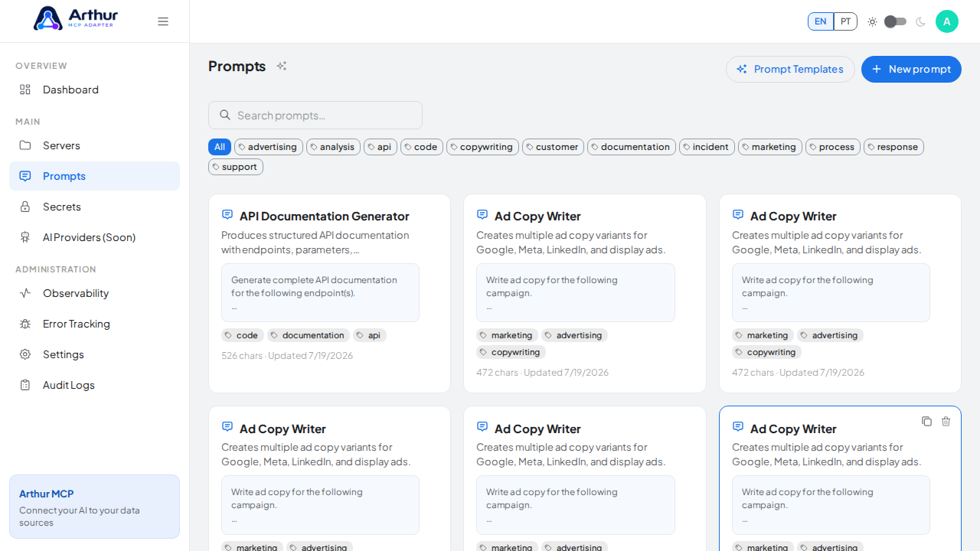
Task: Click the Arthur MCP Adapter logo
Action: 76,18
